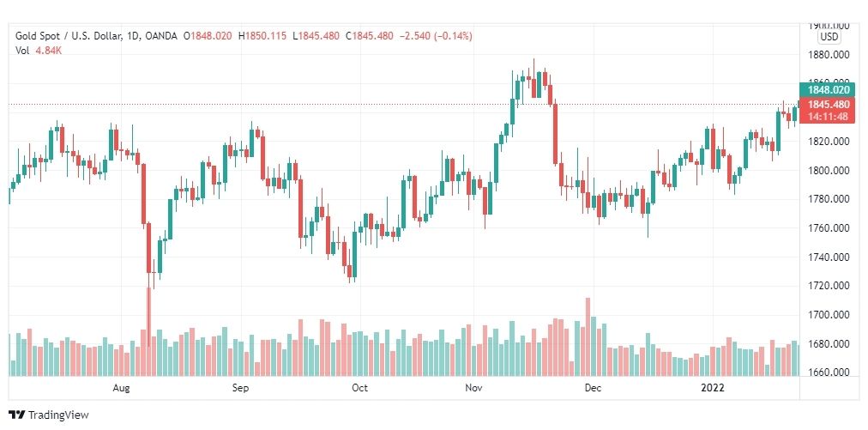Click the 2022 label on time axis

713,388
